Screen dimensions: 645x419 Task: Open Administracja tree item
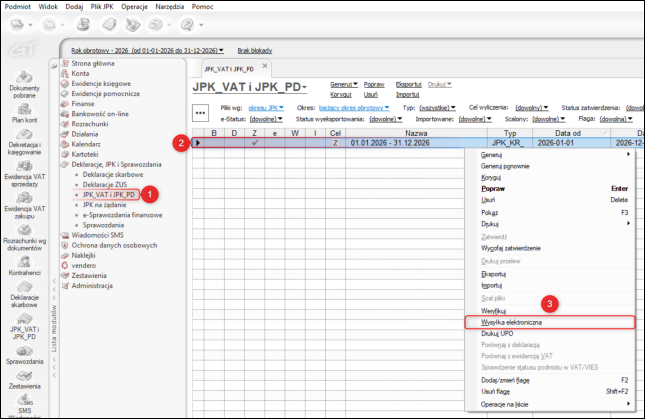pos(92,286)
